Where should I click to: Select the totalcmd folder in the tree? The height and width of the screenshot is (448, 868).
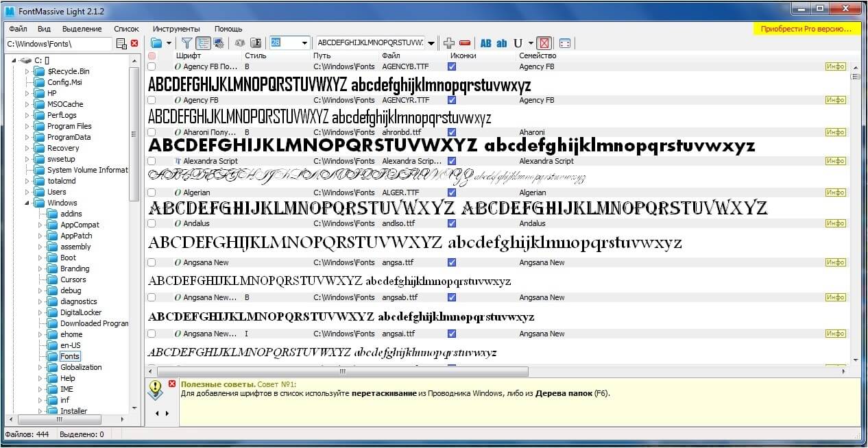tap(61, 181)
